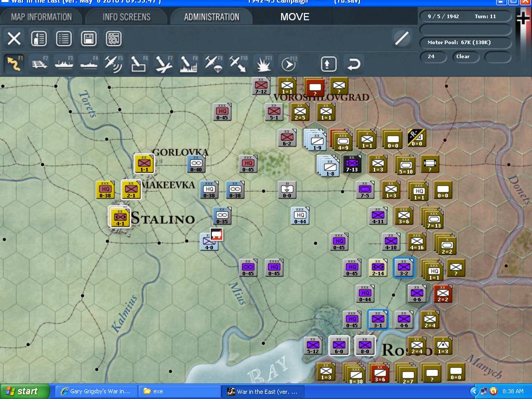Click the X exit icon in the toolbar

tap(14, 38)
